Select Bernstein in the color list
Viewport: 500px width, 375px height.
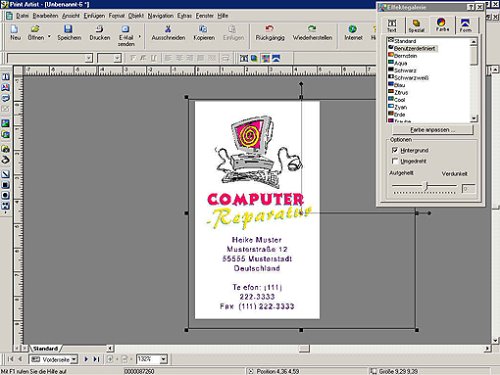(x=405, y=56)
